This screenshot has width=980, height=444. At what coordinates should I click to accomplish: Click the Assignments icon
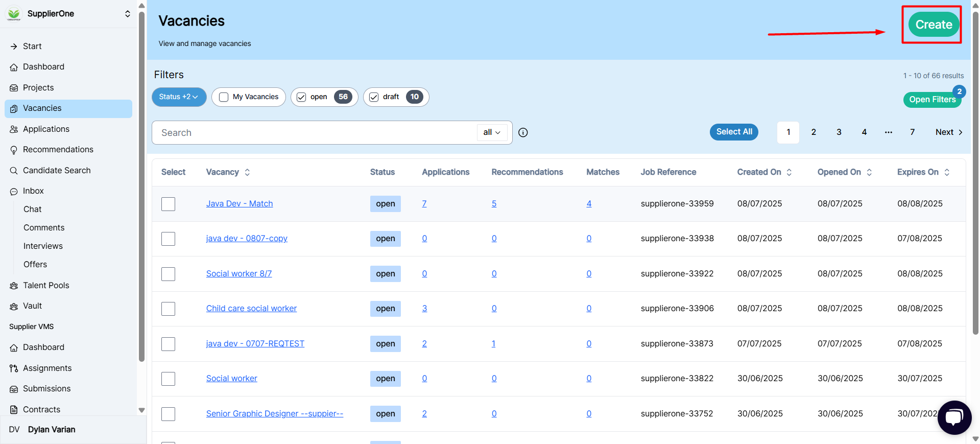[x=14, y=368]
